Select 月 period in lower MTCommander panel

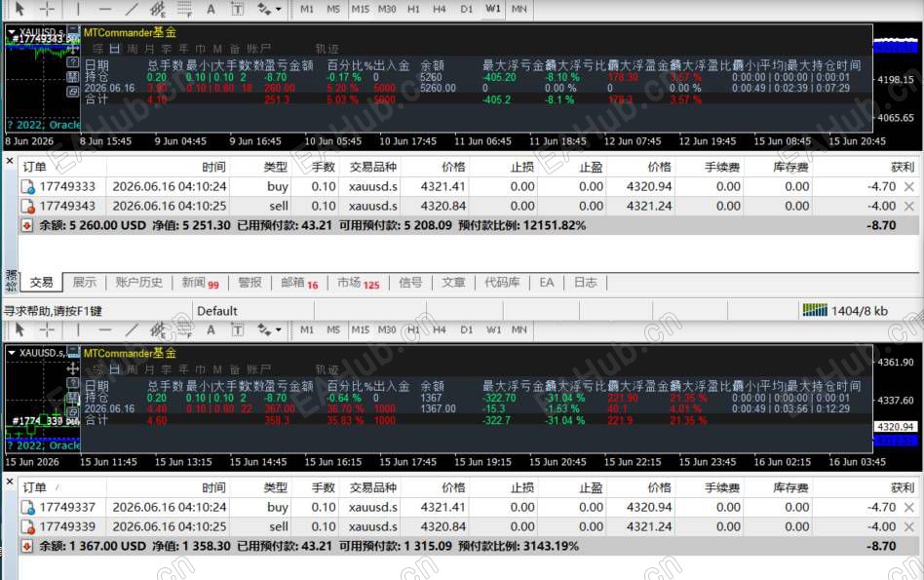click(150, 369)
